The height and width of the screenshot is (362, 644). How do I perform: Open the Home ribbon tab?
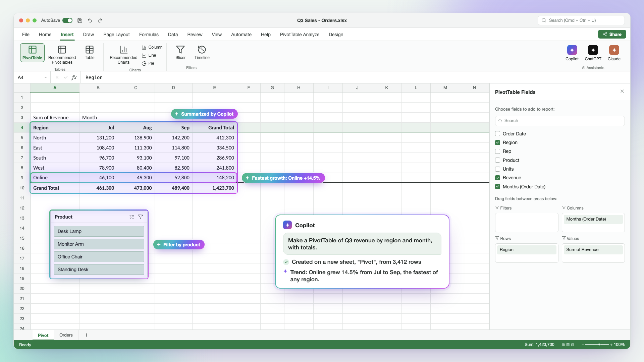45,35
